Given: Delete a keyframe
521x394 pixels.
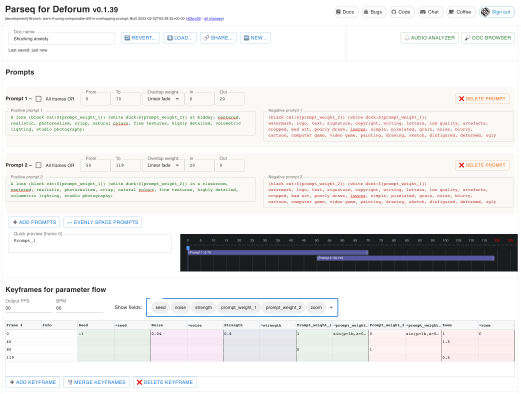Looking at the screenshot, I should click(x=165, y=382).
